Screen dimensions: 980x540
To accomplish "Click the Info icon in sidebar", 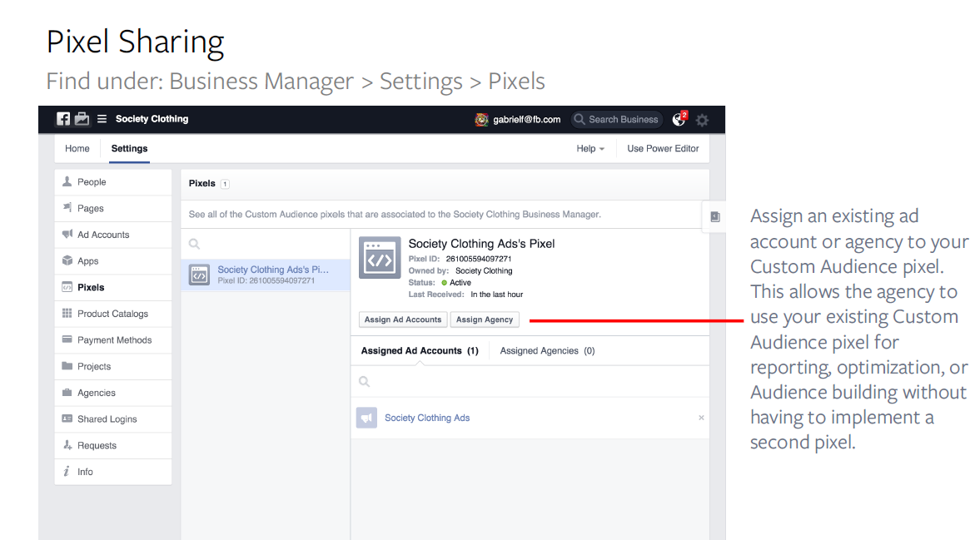I will (67, 471).
